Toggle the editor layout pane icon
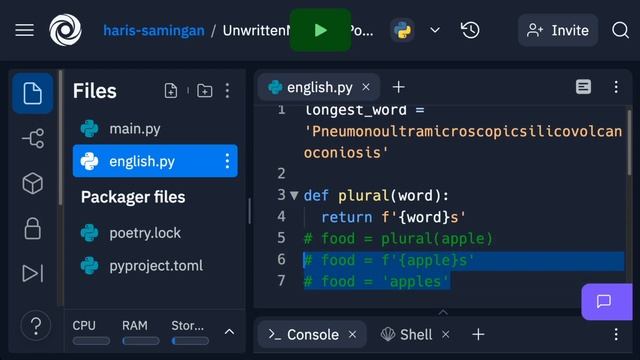640x360 pixels. click(583, 87)
